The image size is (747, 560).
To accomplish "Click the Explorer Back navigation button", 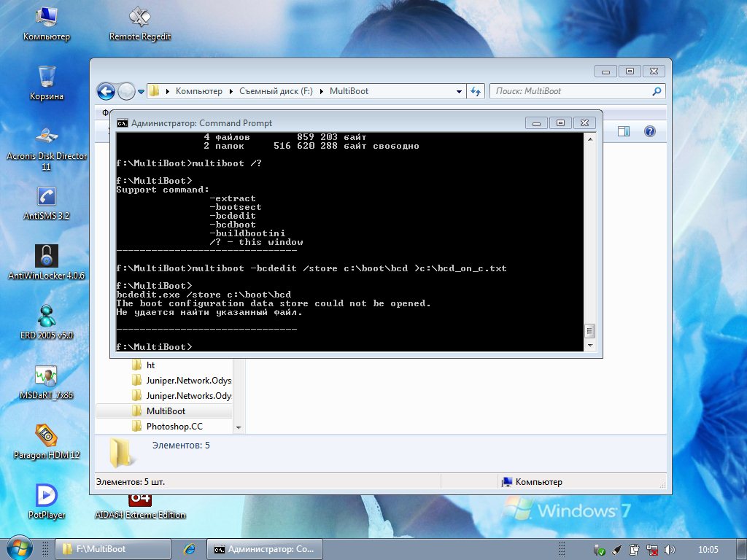I will pyautogui.click(x=107, y=91).
